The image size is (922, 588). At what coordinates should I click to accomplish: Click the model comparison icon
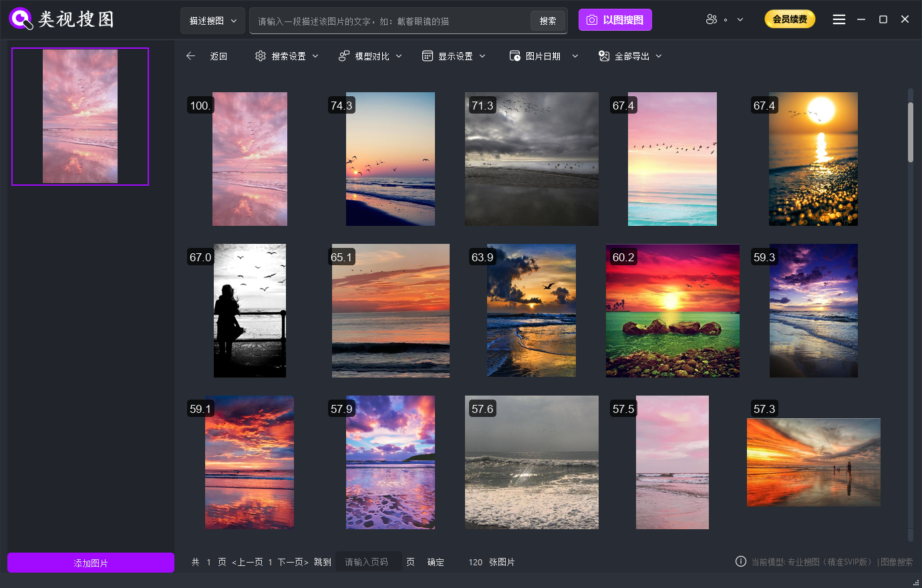344,56
